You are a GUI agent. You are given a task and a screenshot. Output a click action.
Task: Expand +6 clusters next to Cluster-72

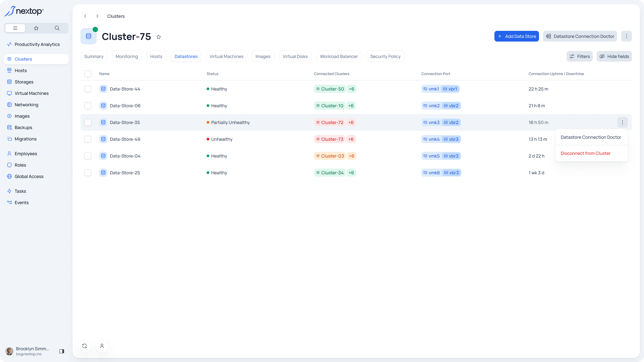coord(351,122)
